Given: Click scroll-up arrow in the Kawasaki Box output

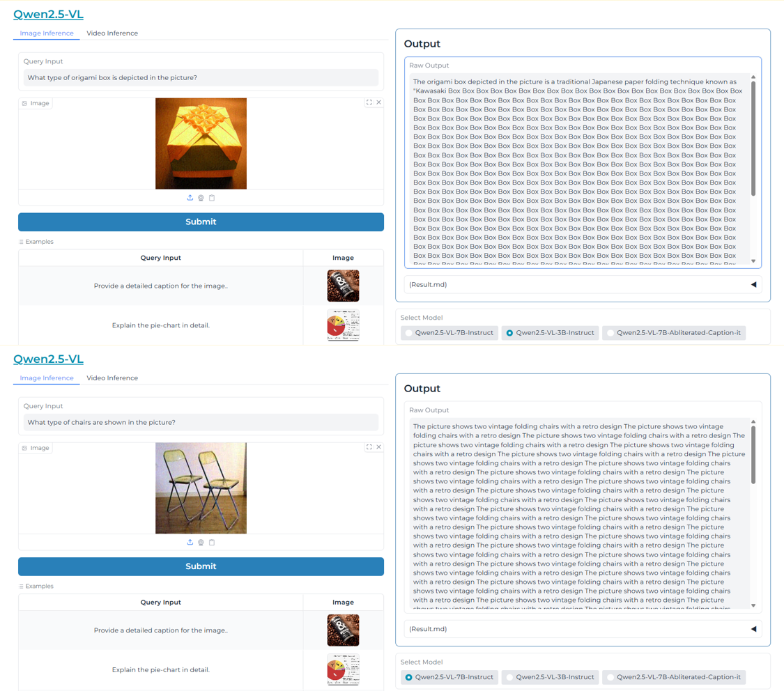Looking at the screenshot, I should [x=753, y=77].
